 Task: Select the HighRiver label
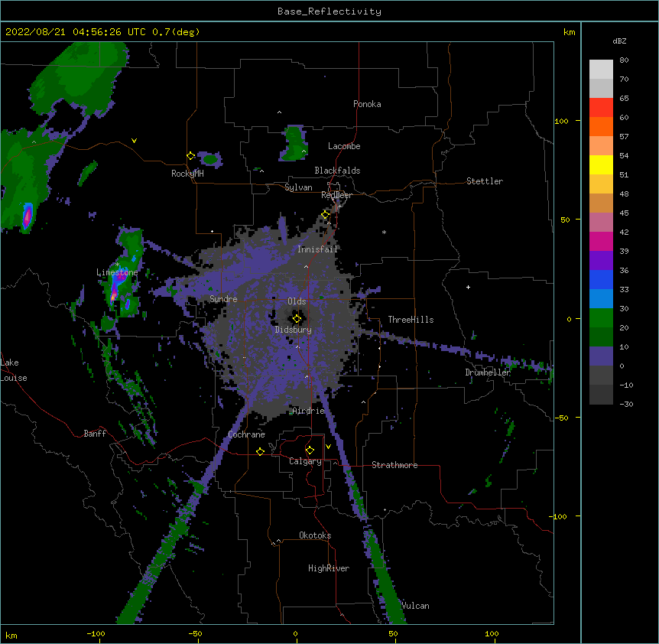click(x=329, y=568)
